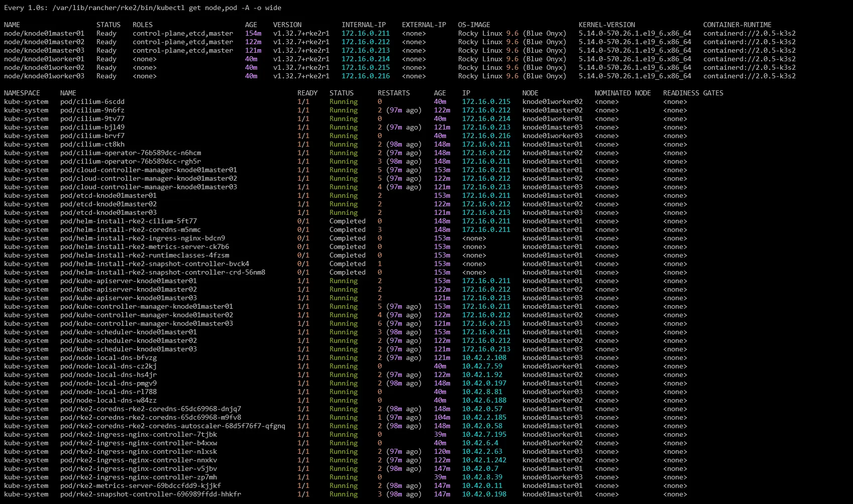Click pod/rke2-metrics-server-69bdccfdd9-kjjkf
Viewport: 853px width, 504px height.
(x=141, y=485)
